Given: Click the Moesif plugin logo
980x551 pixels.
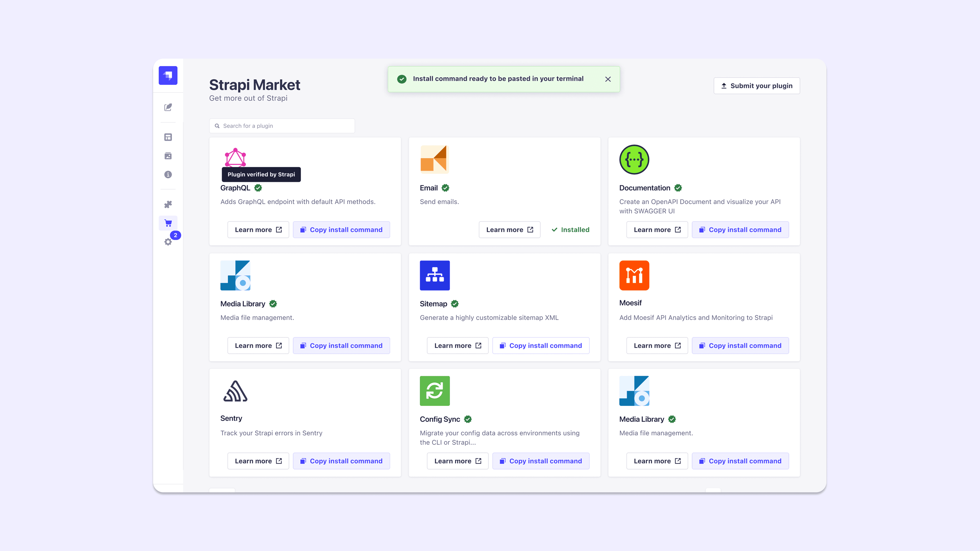Looking at the screenshot, I should 634,275.
